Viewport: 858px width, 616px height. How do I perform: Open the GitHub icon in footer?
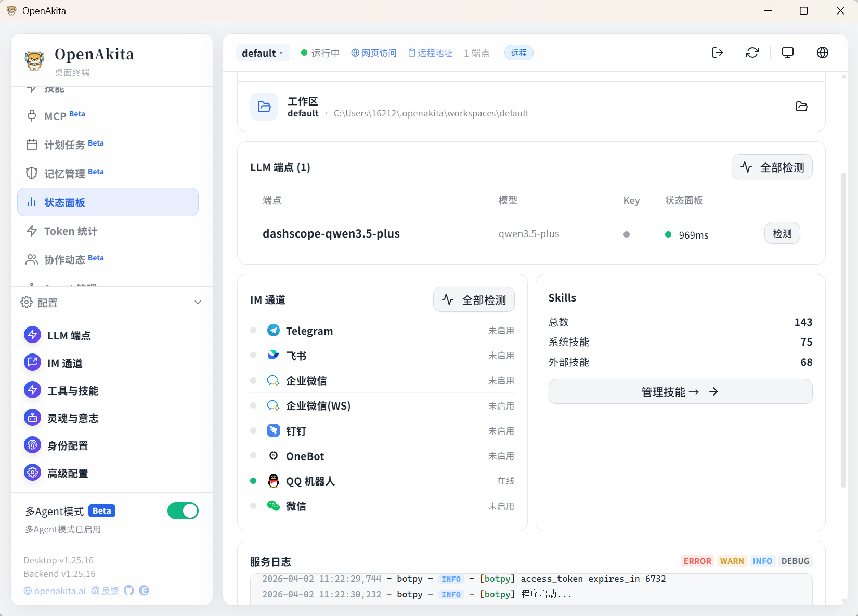tap(129, 591)
